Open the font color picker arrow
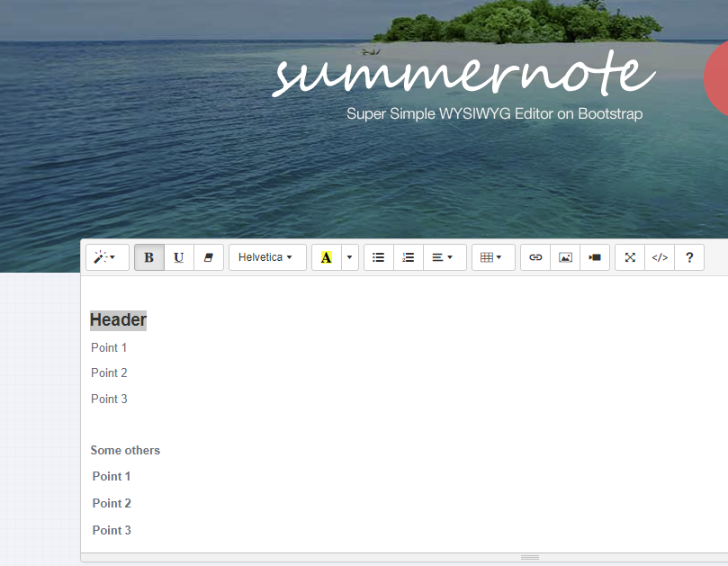Screen dimensions: 728x566 (348, 257)
